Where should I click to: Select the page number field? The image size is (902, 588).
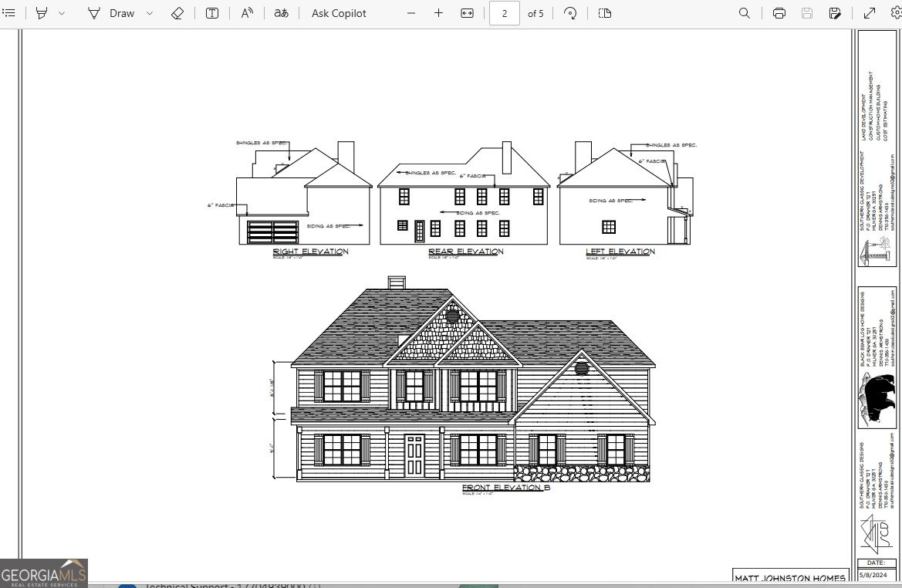pyautogui.click(x=505, y=12)
